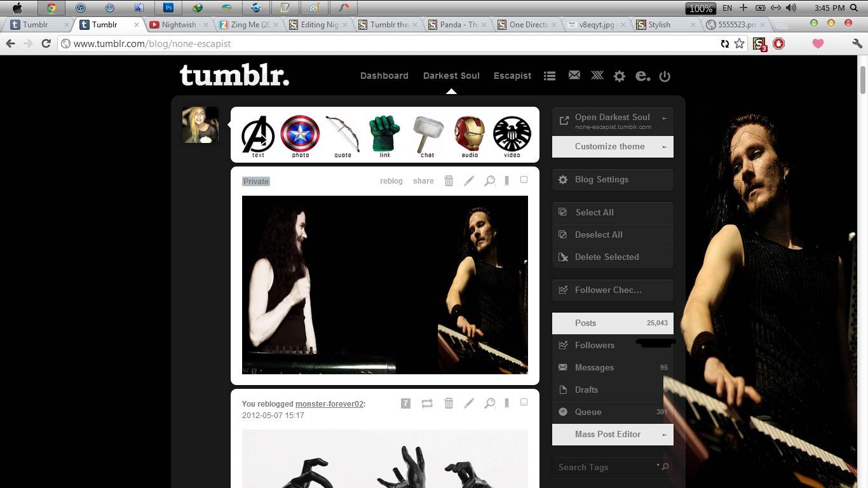
Task: Switch to the Stylish tab
Action: click(667, 25)
